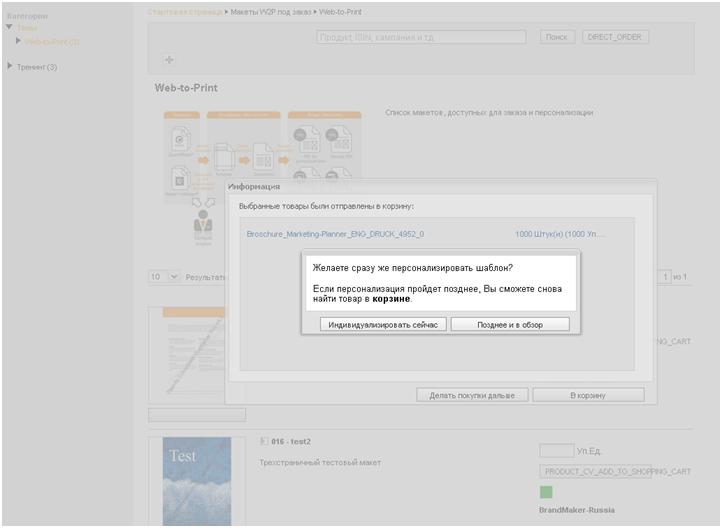Click the Поиск search button
Screen dimensions: 722x528
(557, 37)
